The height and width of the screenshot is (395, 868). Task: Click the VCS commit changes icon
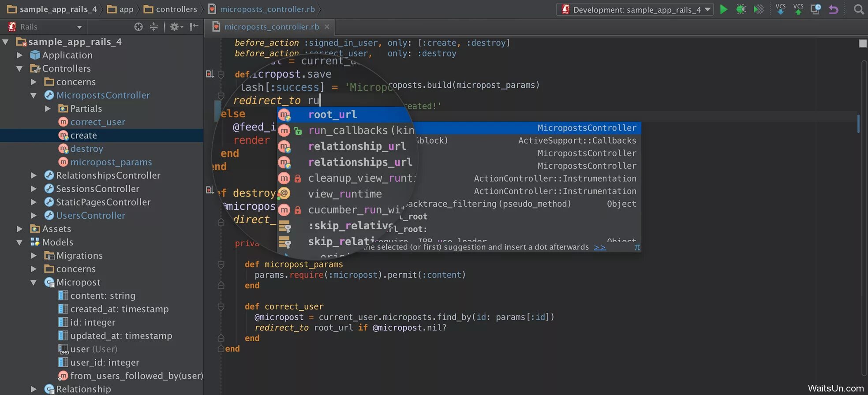pos(798,9)
